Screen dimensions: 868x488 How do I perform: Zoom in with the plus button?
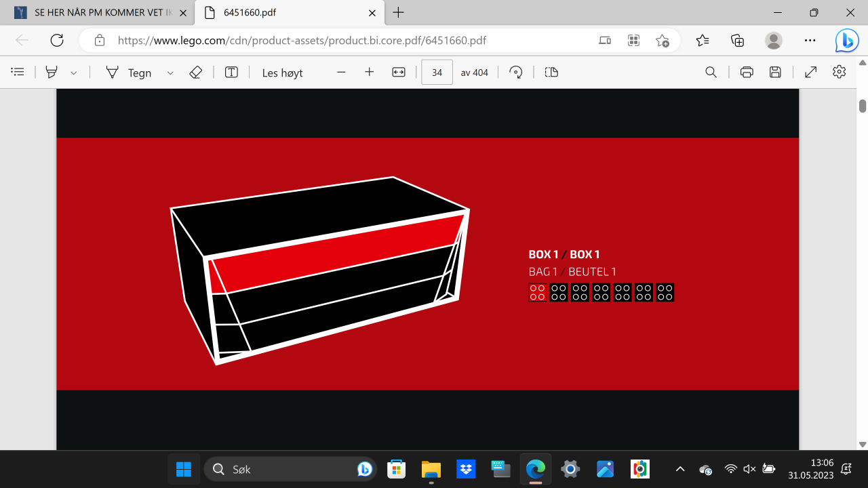pos(370,72)
